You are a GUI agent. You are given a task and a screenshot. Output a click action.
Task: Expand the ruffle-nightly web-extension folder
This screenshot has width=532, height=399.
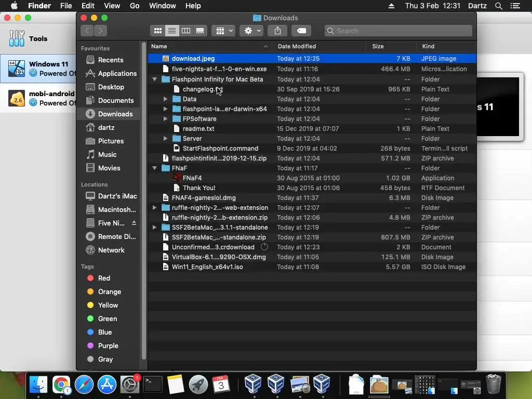point(154,208)
